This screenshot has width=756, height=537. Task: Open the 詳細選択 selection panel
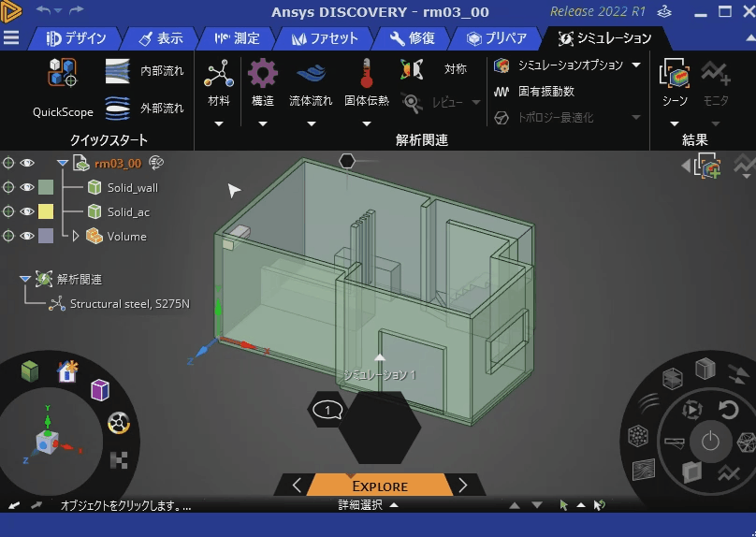tap(368, 504)
